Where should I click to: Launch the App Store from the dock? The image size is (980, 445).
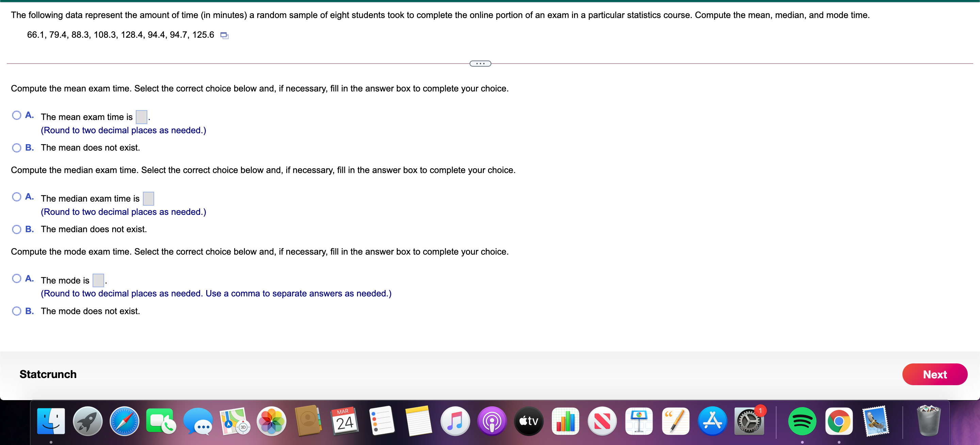click(713, 421)
